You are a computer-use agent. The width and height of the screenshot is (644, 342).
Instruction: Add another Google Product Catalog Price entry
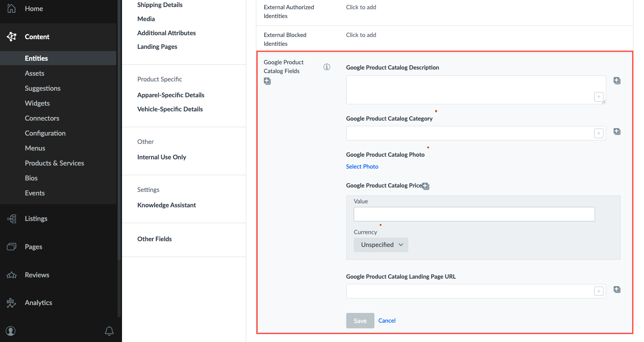point(426,186)
